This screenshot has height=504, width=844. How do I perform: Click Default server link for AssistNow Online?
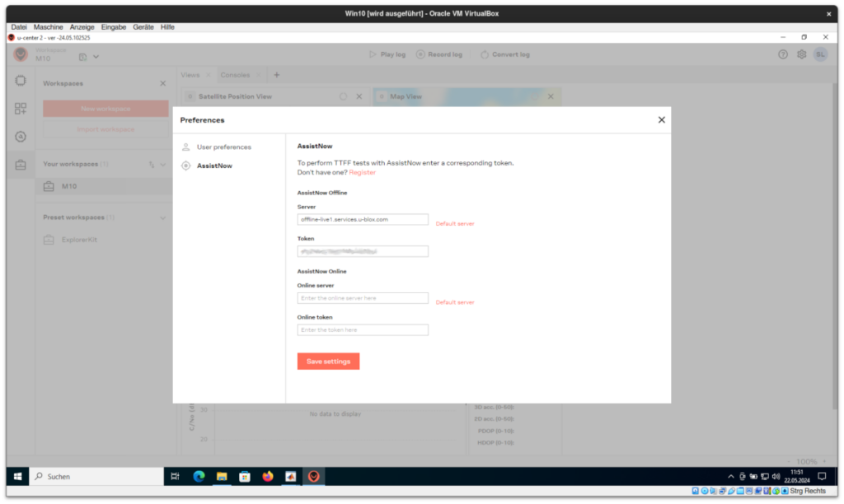click(455, 302)
